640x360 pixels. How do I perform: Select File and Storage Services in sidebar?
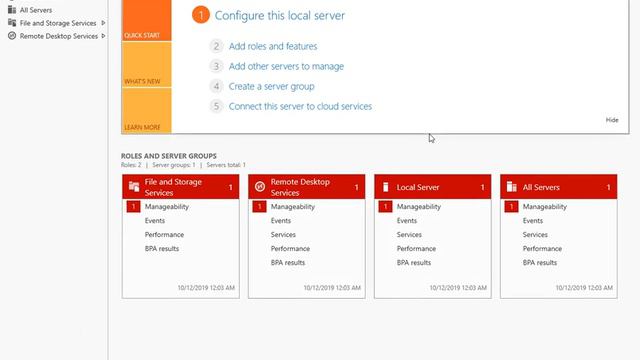pyautogui.click(x=58, y=23)
